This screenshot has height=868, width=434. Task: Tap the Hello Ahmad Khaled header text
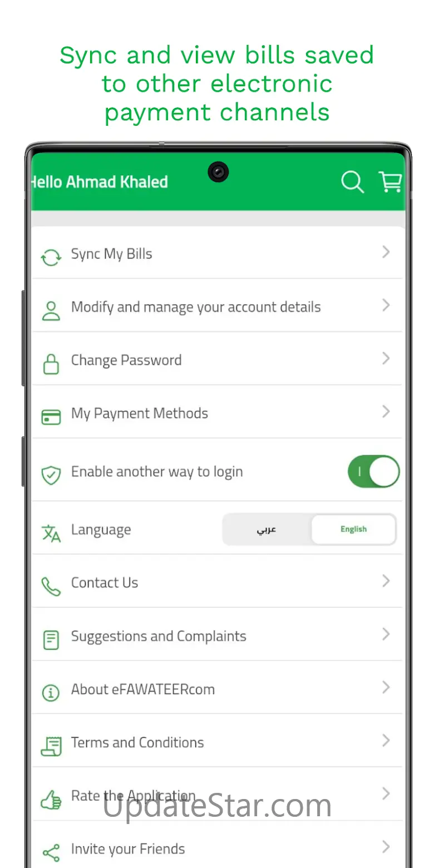pyautogui.click(x=99, y=182)
